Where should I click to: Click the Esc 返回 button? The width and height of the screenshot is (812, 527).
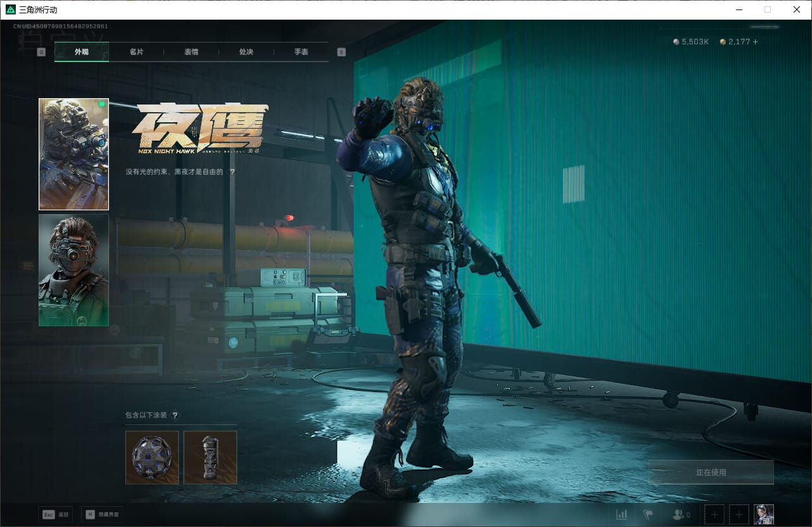[56, 514]
